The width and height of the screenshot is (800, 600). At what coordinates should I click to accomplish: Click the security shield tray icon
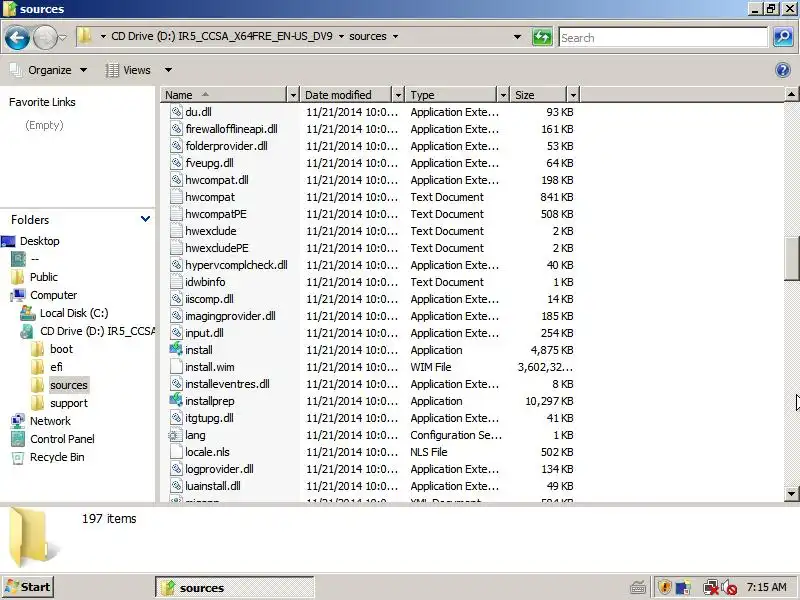point(664,587)
